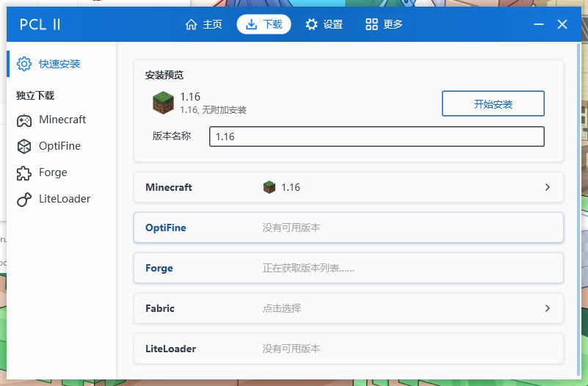Click the 点击选择 text in the Fabric row
Viewport: 588px width, 386px height.
(x=282, y=308)
